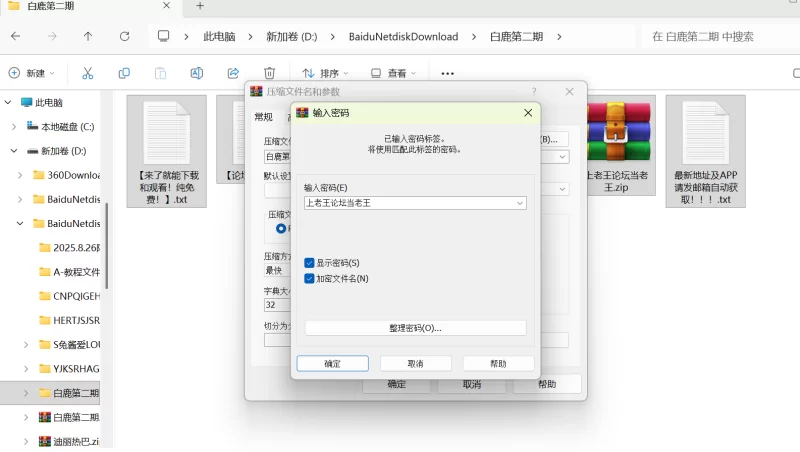800x452 pixels.
Task: Switch to the 常规 tab in archive dialog
Action: tap(263, 117)
